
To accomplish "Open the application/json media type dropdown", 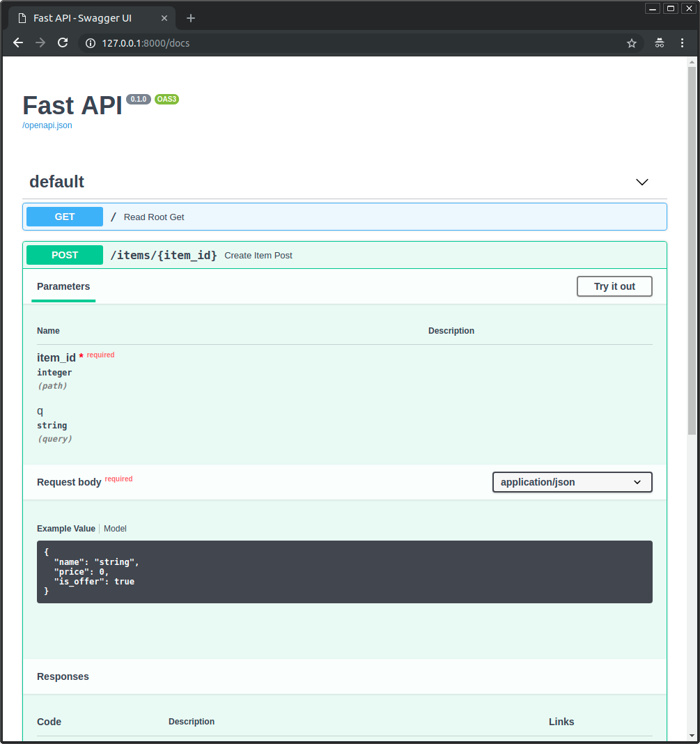I will [572, 481].
